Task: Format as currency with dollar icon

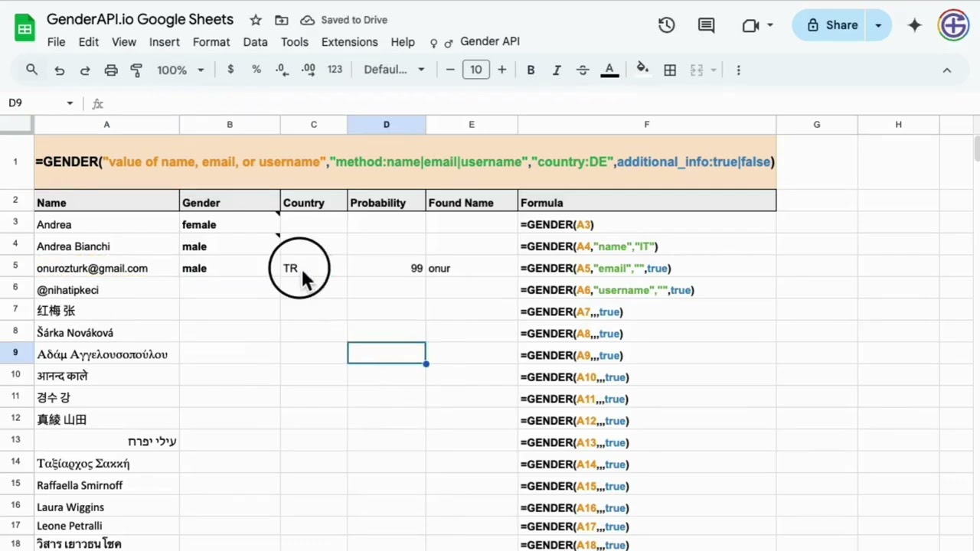Action: (x=230, y=70)
